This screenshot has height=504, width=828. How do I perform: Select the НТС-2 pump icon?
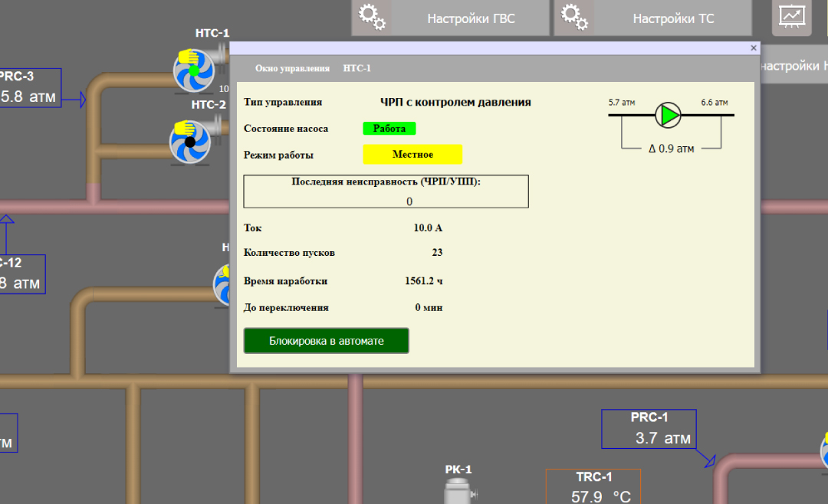pyautogui.click(x=190, y=142)
